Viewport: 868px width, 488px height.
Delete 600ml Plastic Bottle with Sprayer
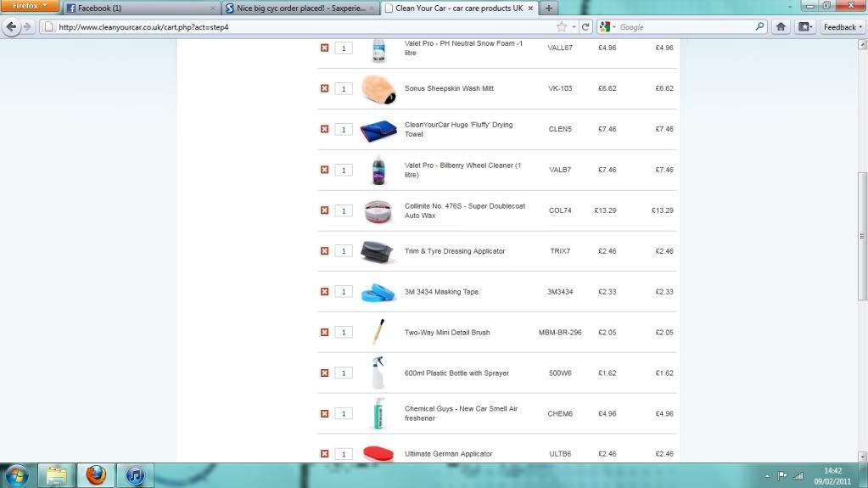point(324,373)
